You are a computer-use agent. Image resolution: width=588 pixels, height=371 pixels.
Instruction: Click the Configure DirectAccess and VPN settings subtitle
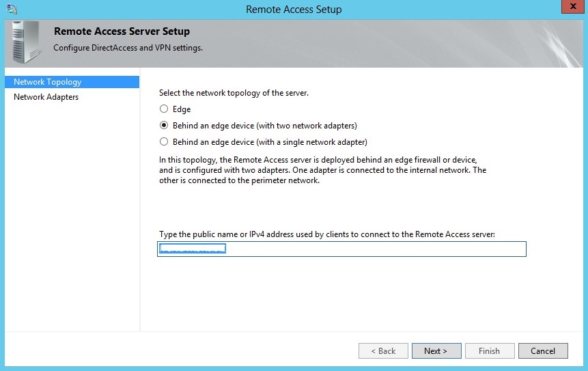point(128,48)
